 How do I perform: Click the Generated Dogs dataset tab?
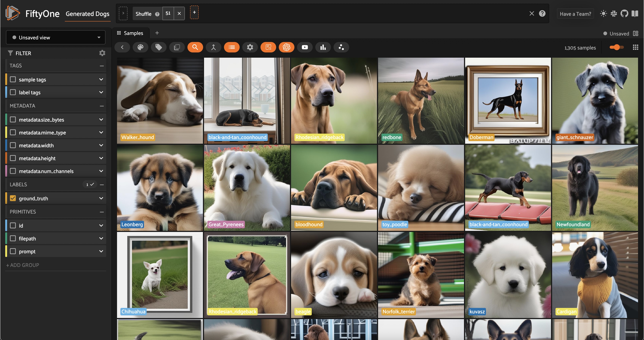(88, 14)
